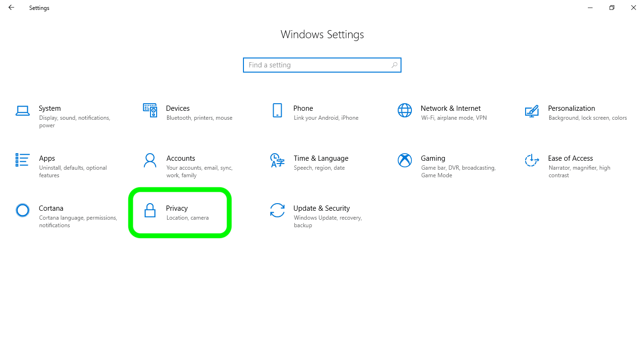Screen dimensions: 644x346
Task: Select the Devices heading
Action: click(178, 108)
